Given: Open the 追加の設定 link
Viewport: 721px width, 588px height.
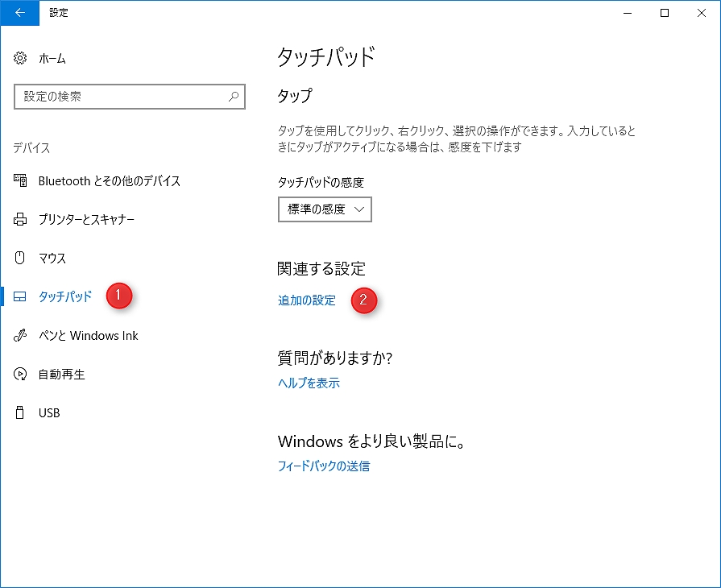Looking at the screenshot, I should pos(306,300).
